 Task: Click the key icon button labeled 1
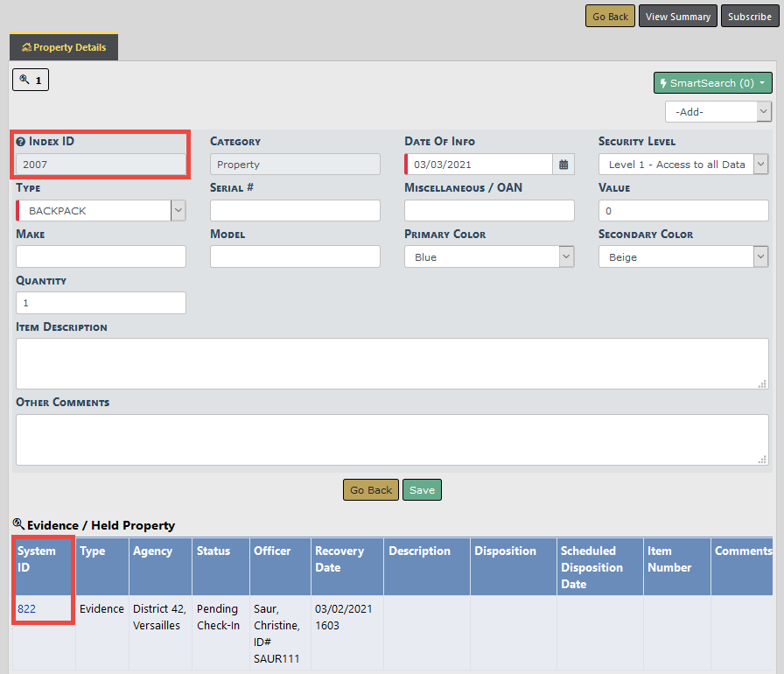coord(31,80)
